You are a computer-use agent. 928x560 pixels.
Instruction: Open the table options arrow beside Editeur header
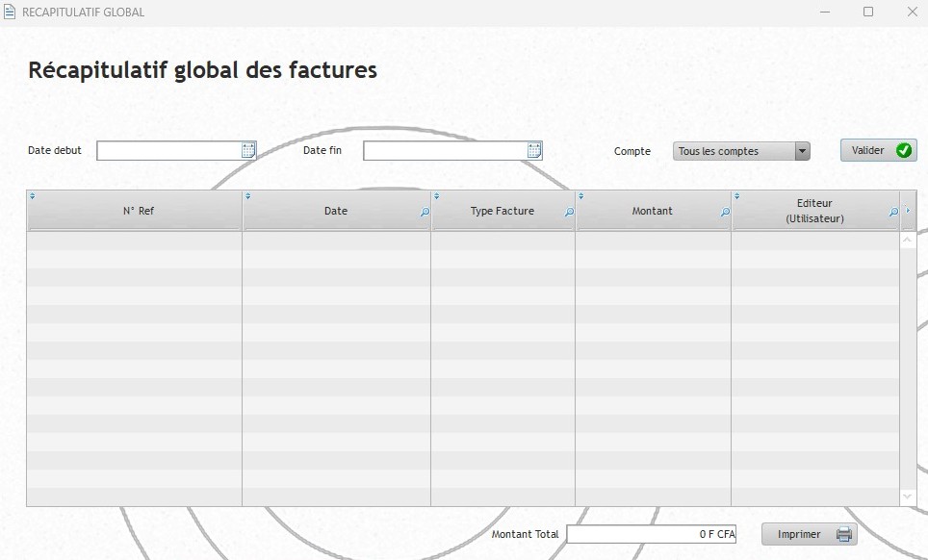[x=908, y=210]
